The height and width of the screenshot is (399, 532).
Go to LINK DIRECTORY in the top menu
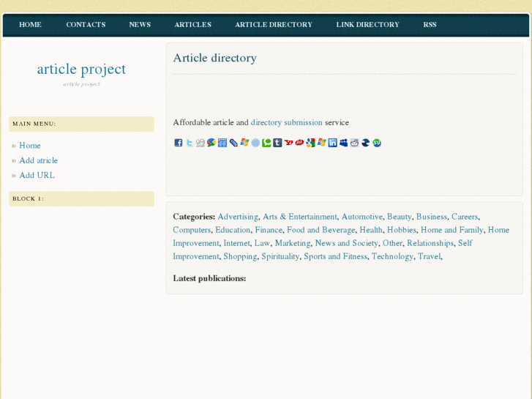point(368,25)
